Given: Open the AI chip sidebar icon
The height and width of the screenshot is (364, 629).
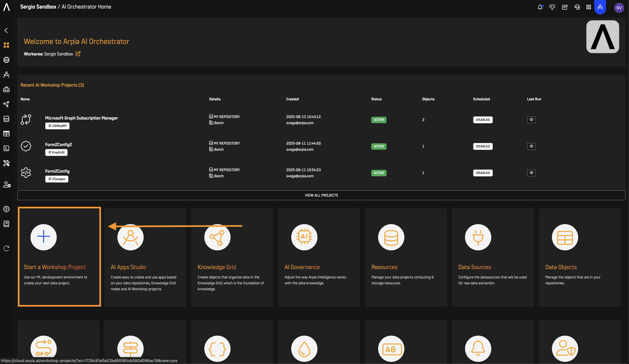Looking at the screenshot, I should [7, 60].
